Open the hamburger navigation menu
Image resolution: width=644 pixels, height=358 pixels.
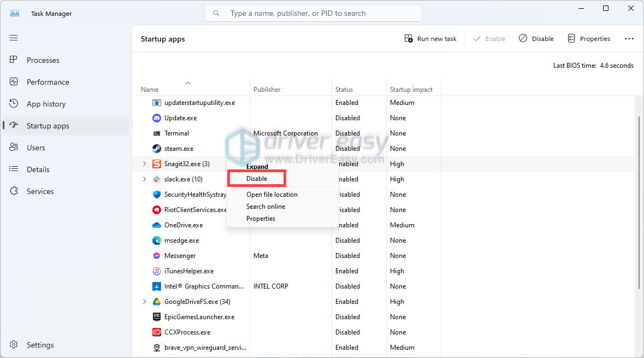point(14,38)
